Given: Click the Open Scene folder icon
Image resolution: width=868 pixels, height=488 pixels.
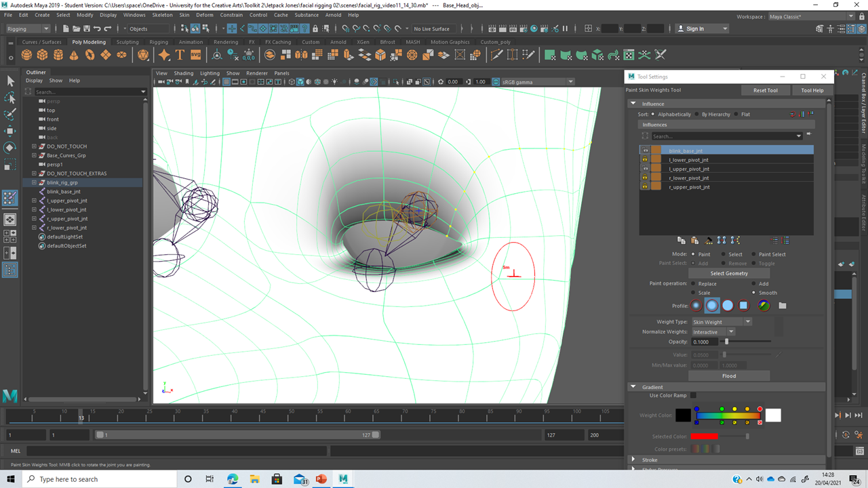Looking at the screenshot, I should [76, 28].
